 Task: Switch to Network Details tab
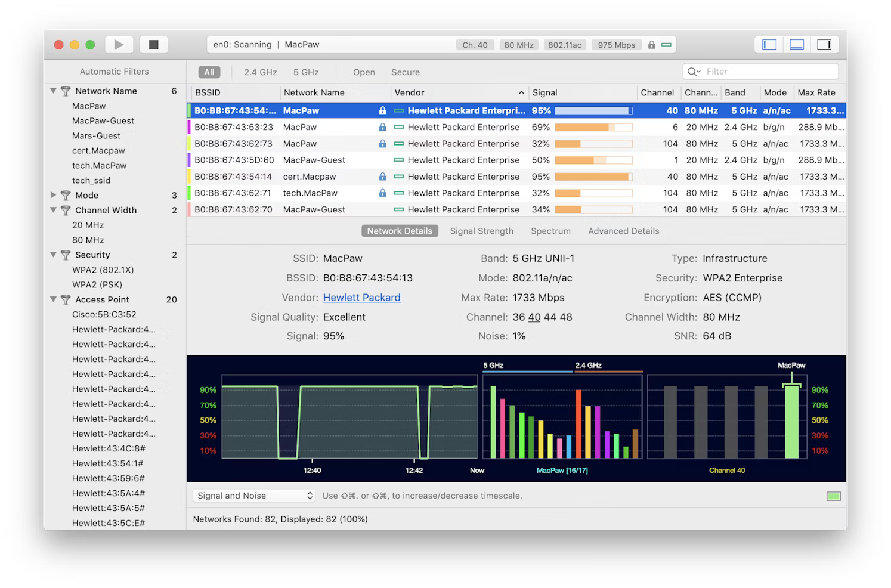400,231
